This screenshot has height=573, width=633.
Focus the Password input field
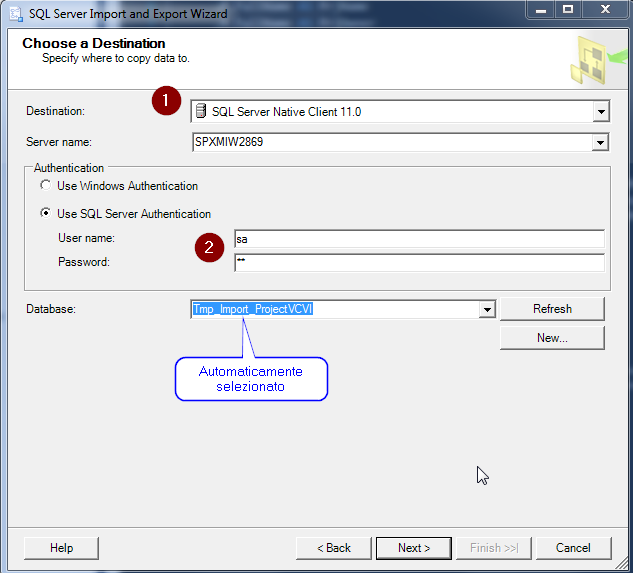[x=418, y=263]
